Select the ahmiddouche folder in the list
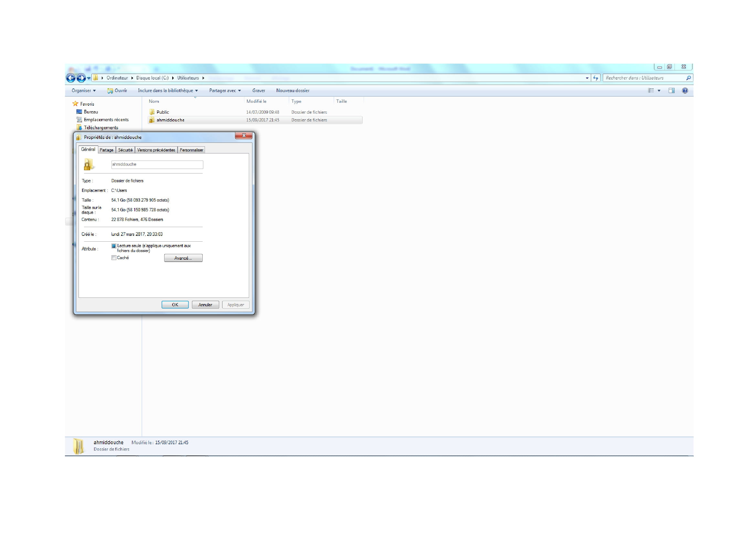 tap(255, 120)
